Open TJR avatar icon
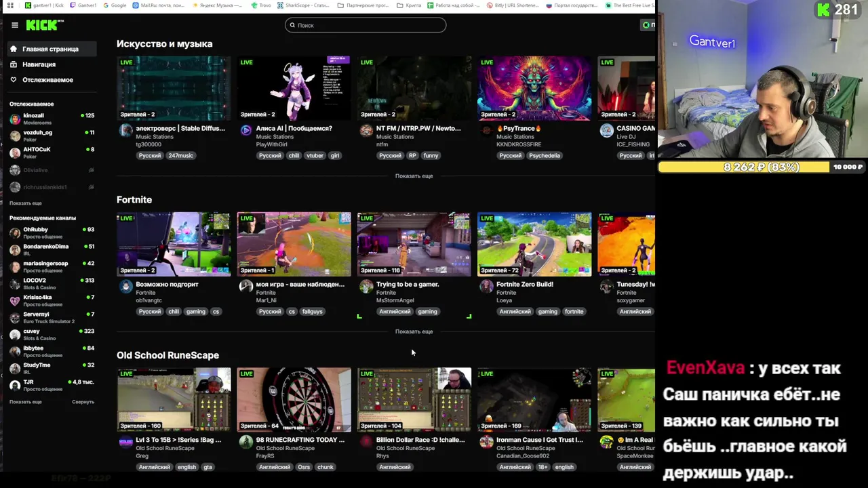868x488 pixels. point(15,385)
